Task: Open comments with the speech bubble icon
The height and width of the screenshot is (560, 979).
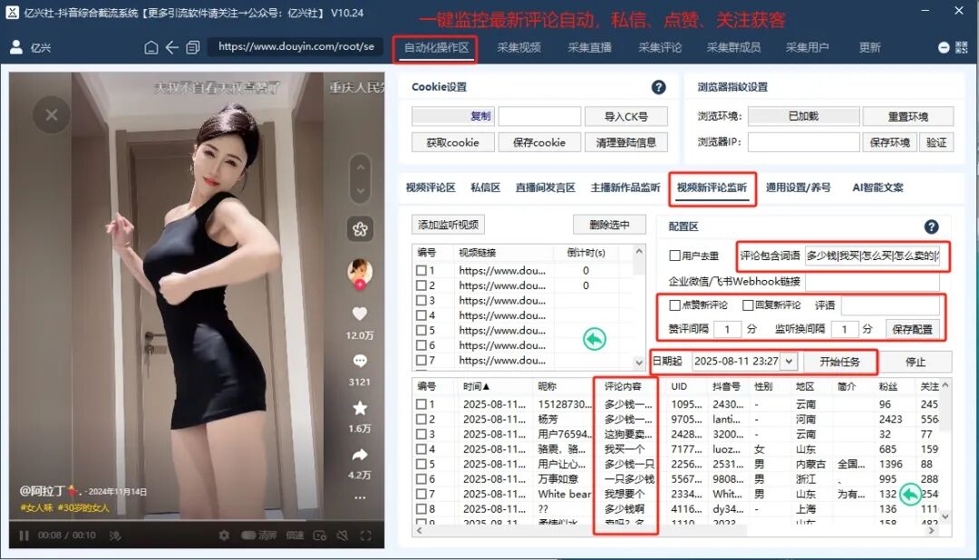Action: pyautogui.click(x=360, y=361)
